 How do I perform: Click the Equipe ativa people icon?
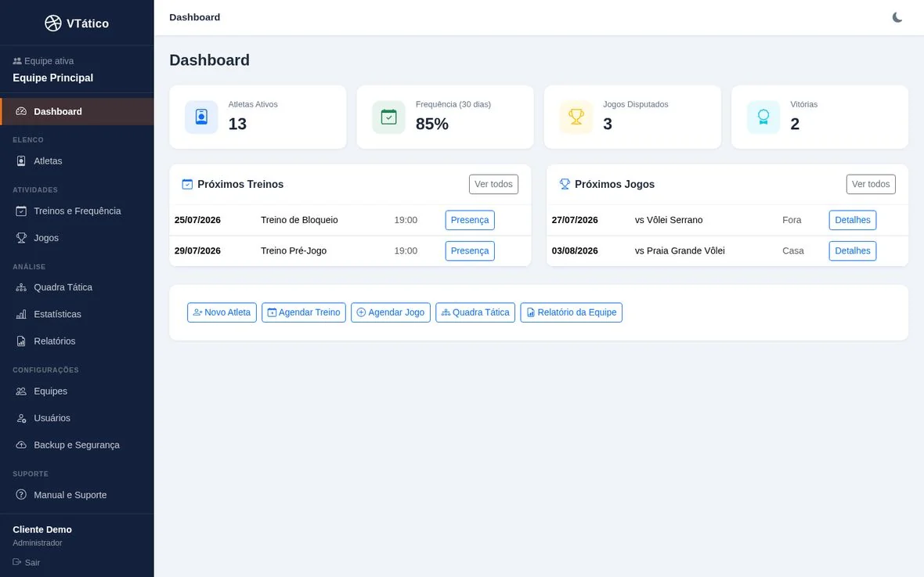(17, 61)
